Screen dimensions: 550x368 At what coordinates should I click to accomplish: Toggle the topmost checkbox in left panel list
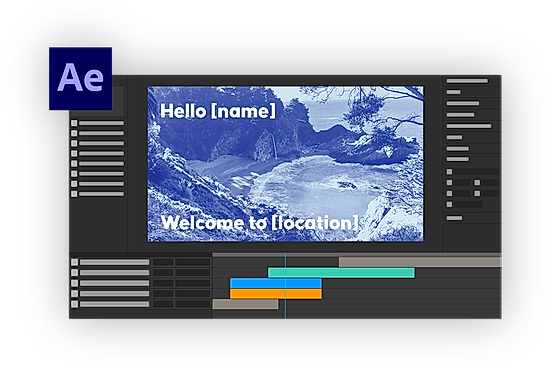click(74, 123)
